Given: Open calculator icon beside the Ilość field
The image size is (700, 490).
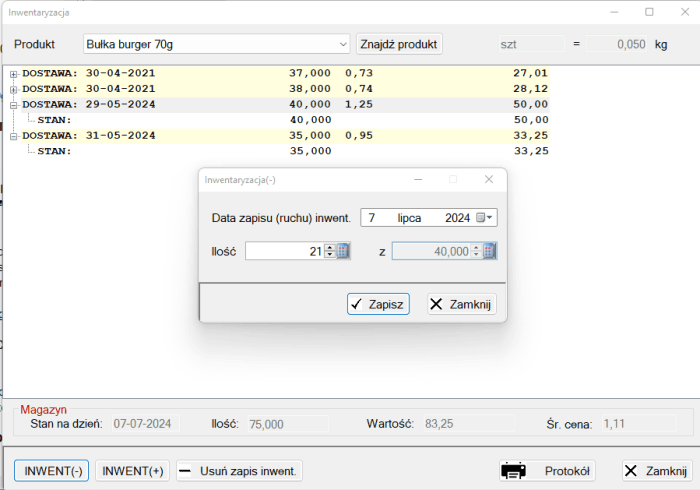Looking at the screenshot, I should [x=343, y=251].
